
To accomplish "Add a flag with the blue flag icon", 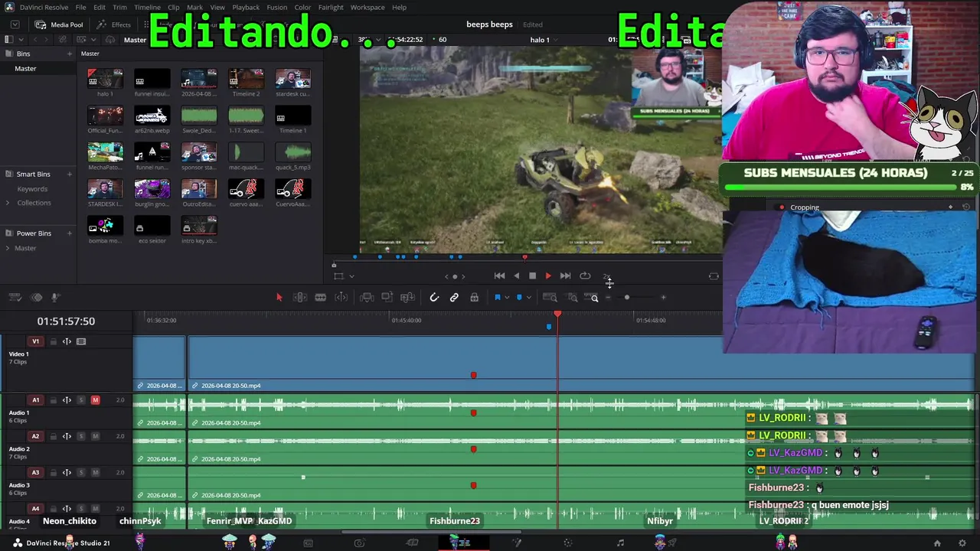I will point(498,297).
